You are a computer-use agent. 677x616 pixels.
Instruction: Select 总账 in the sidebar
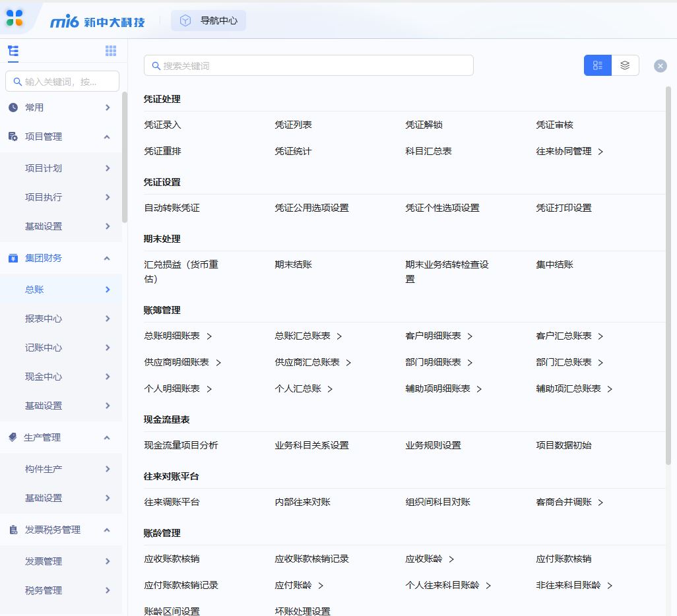coord(34,290)
